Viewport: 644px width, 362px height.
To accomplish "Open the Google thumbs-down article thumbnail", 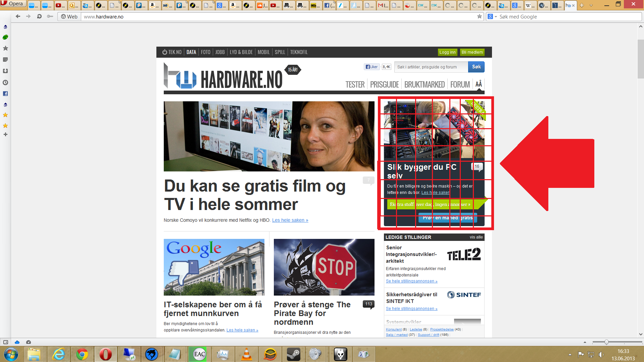I will 214,267.
